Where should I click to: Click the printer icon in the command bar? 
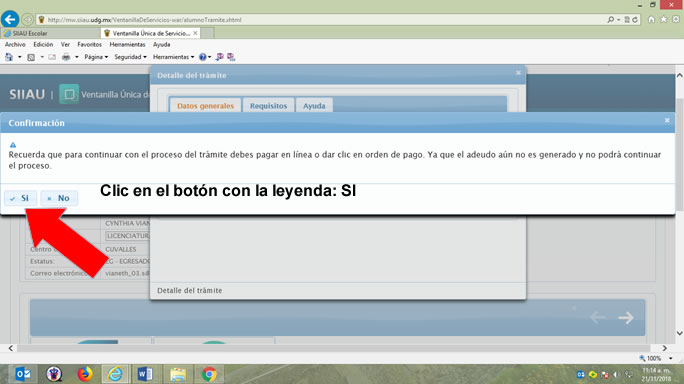click(66, 57)
